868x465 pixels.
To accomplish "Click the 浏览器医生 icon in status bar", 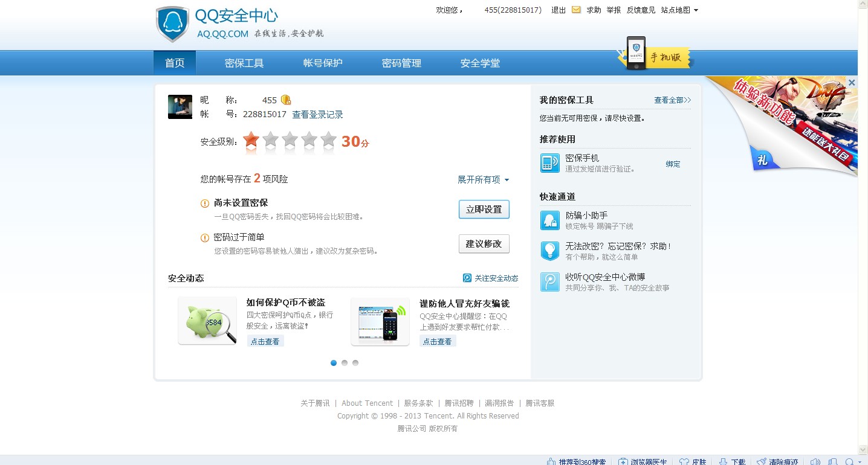I will 623,461.
